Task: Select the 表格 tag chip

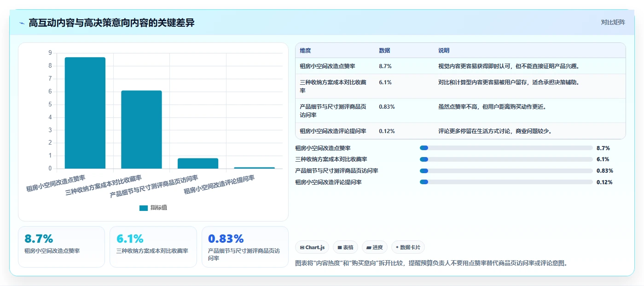Action: [x=345, y=247]
